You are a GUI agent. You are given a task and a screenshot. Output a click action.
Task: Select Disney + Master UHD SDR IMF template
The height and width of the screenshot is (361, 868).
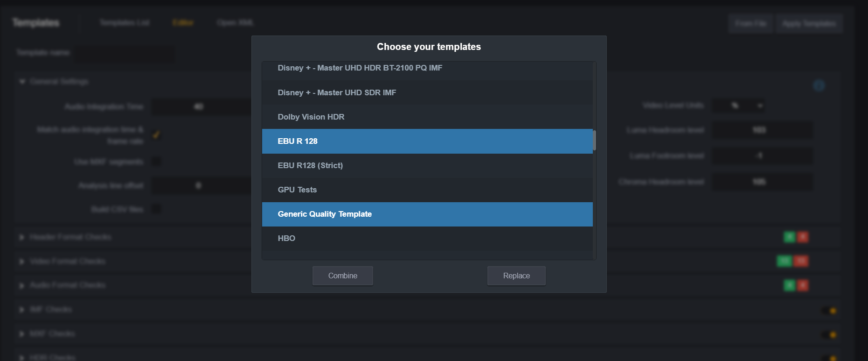(427, 92)
